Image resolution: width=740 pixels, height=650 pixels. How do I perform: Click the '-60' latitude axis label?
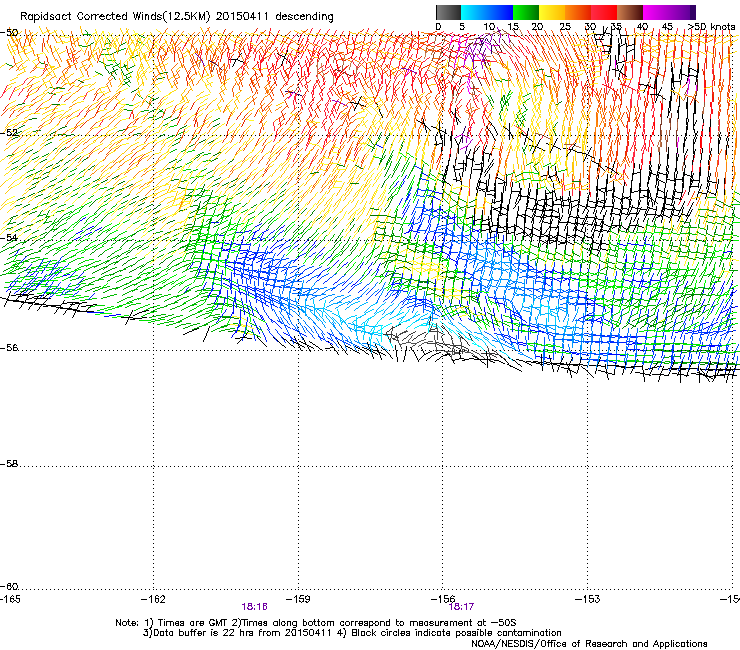tap(9, 587)
